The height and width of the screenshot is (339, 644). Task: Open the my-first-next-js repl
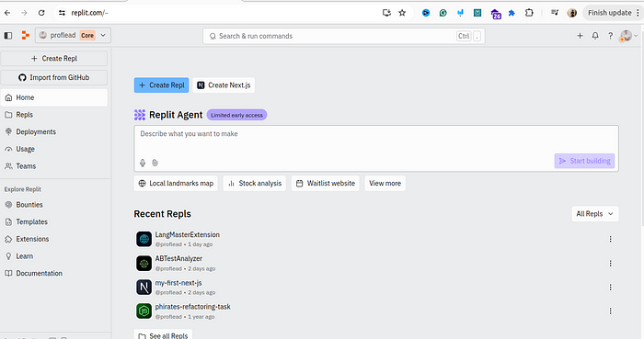point(178,283)
